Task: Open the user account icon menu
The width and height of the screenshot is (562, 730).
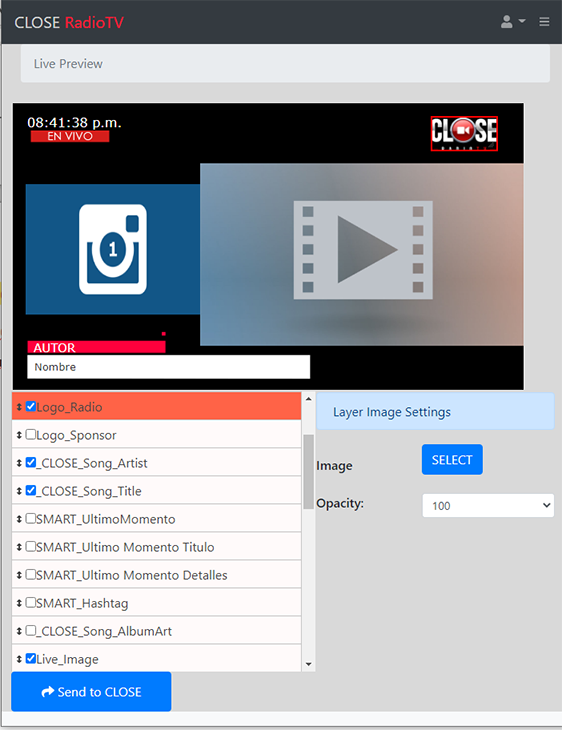Action: coord(513,22)
